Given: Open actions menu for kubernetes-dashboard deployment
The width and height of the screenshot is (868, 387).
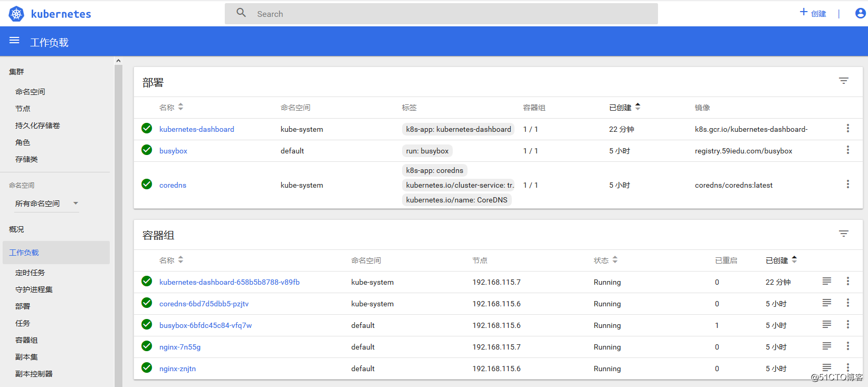Looking at the screenshot, I should click(x=848, y=128).
